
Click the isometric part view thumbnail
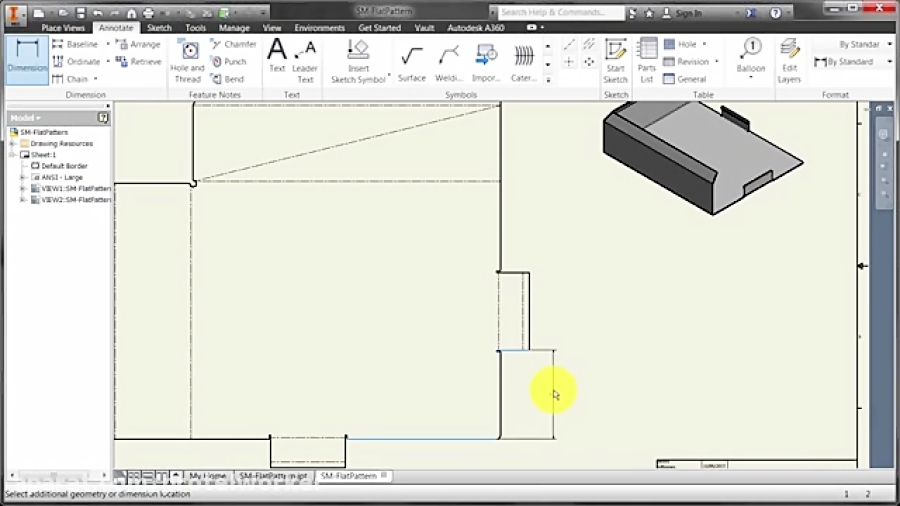click(x=702, y=157)
